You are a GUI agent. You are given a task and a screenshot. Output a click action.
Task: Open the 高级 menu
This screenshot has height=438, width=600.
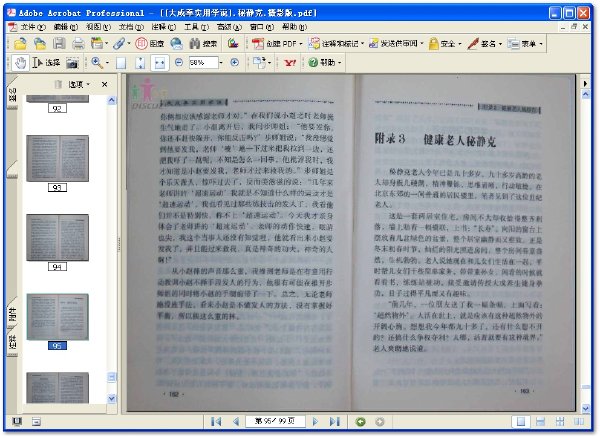point(229,27)
